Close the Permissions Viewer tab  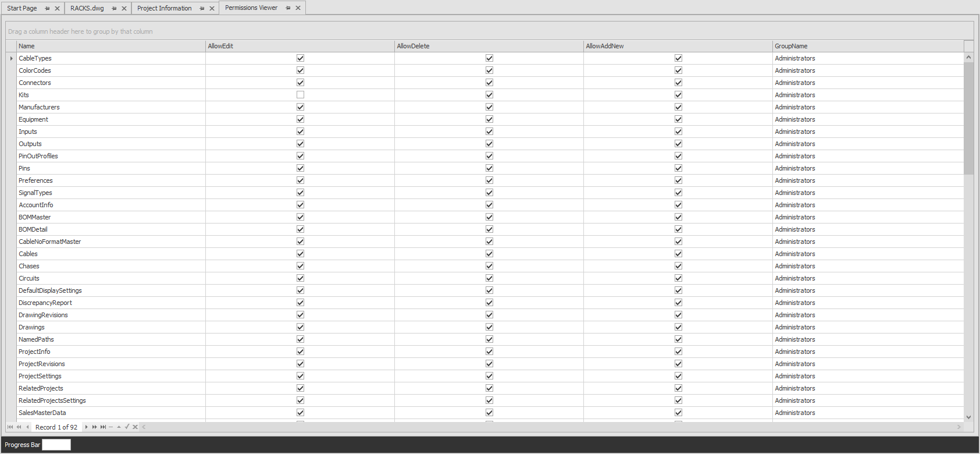coord(298,8)
